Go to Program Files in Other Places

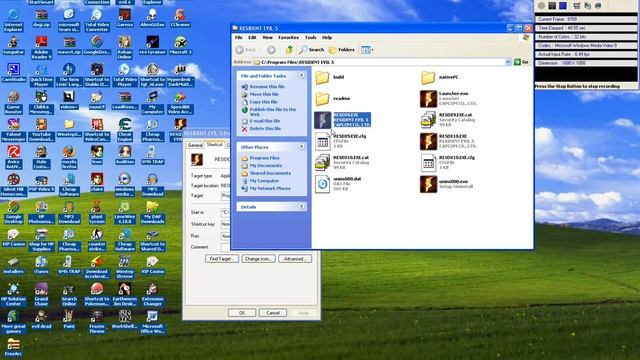tap(264, 158)
